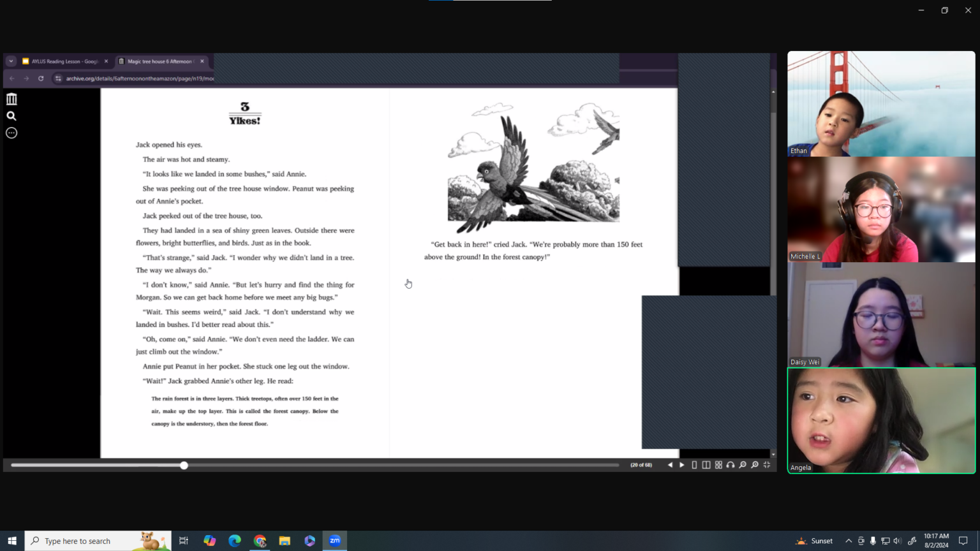This screenshot has width=980, height=551.
Task: Select Daisy Wei's video tile
Action: 881,315
